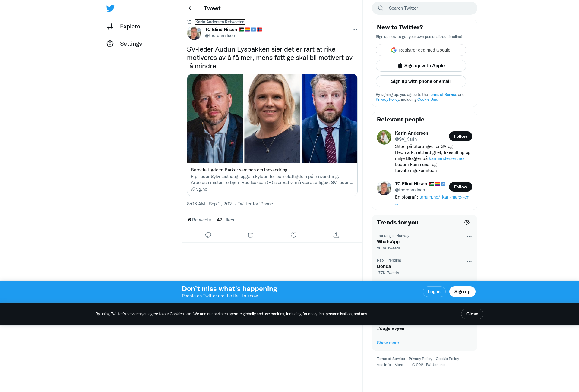Screen dimensions: 579x392
Task: Close the cookie notice banner
Action: coord(472,314)
